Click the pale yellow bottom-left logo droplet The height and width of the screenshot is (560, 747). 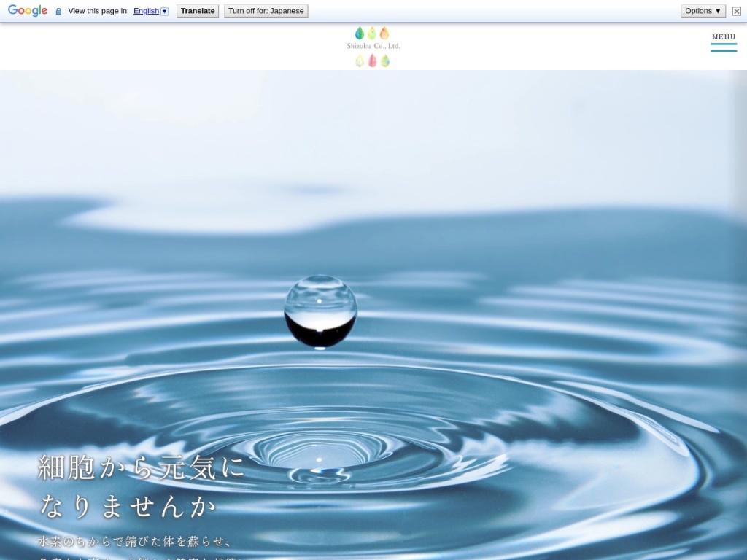360,61
